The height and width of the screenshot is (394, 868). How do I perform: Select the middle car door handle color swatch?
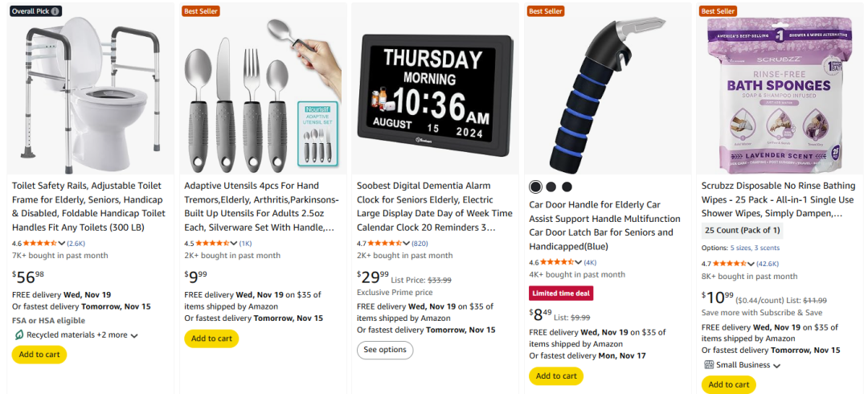point(551,187)
